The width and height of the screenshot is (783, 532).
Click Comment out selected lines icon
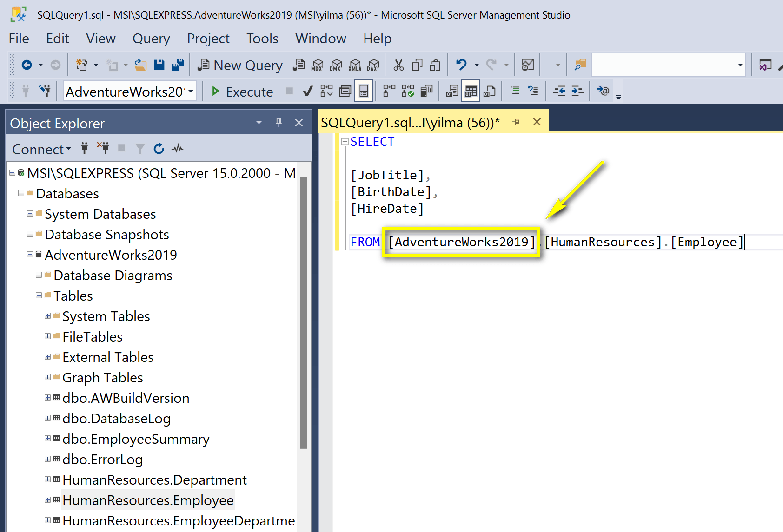tap(515, 91)
